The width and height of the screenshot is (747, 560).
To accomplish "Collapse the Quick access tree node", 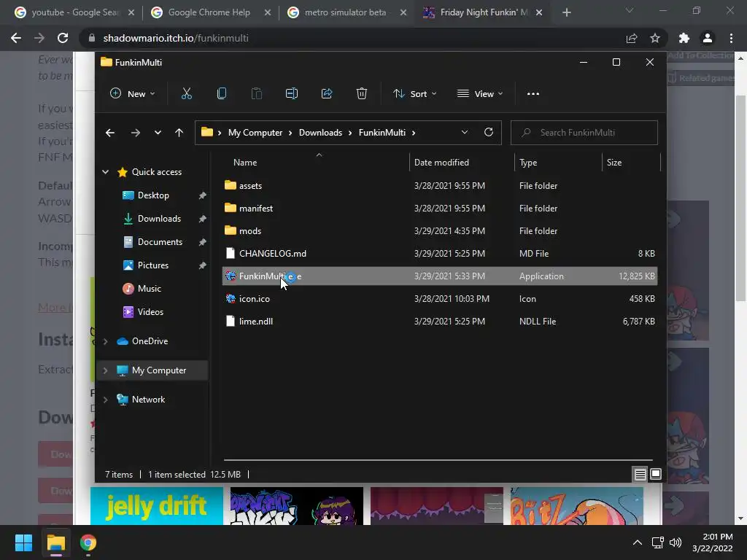I will click(105, 172).
